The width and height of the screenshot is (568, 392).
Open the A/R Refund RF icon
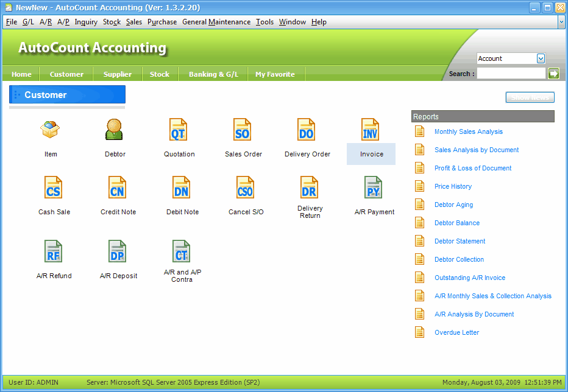(x=53, y=251)
